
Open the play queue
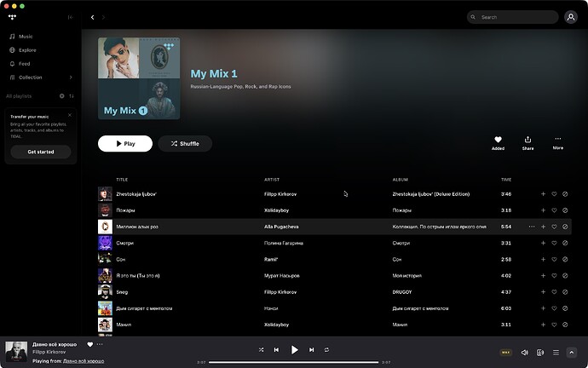556,353
